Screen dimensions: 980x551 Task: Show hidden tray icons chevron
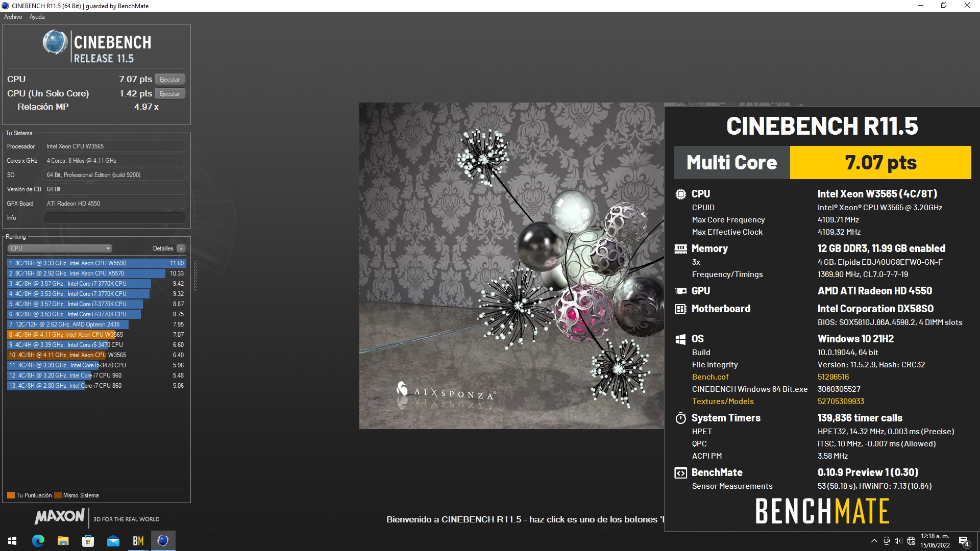(x=874, y=541)
